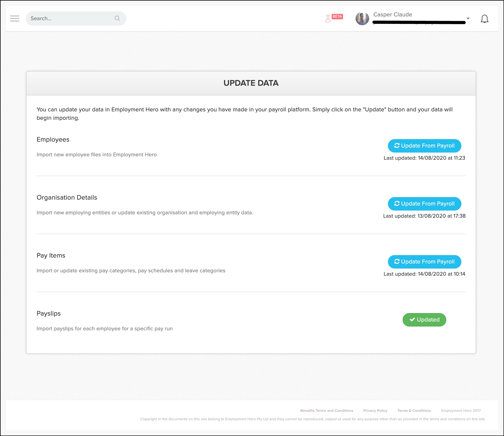
Task: Click refresh icon on Employees update button
Action: coord(397,146)
